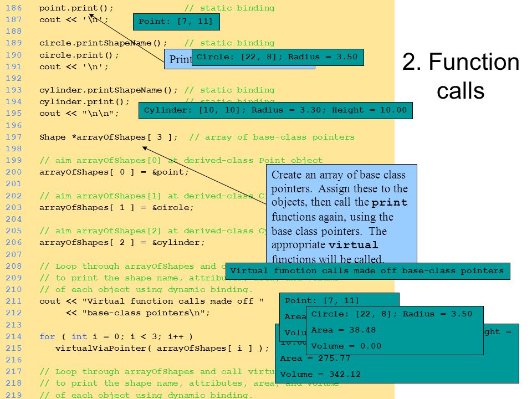This screenshot has height=399, width=532.
Task: Click comment 'aim arrayOfShapes[0] at derived-class Point object'
Action: (181, 161)
